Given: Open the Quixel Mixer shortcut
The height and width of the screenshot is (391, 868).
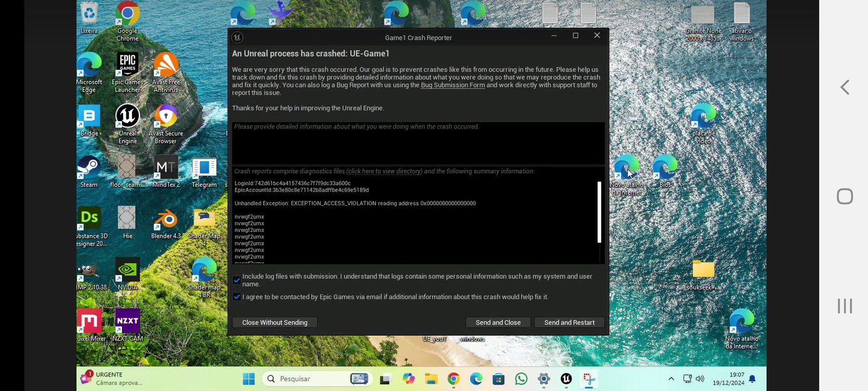Looking at the screenshot, I should pos(91,326).
